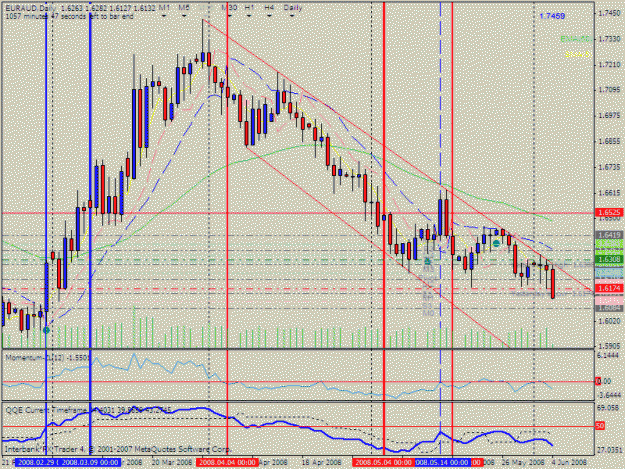
Task: Click the arrow under M5
Action: point(184,16)
